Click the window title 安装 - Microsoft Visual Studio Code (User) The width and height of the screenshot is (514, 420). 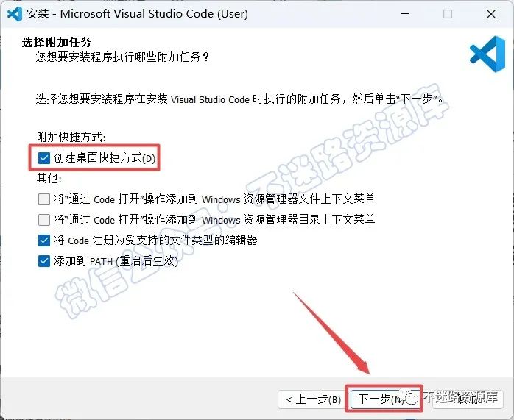(138, 14)
